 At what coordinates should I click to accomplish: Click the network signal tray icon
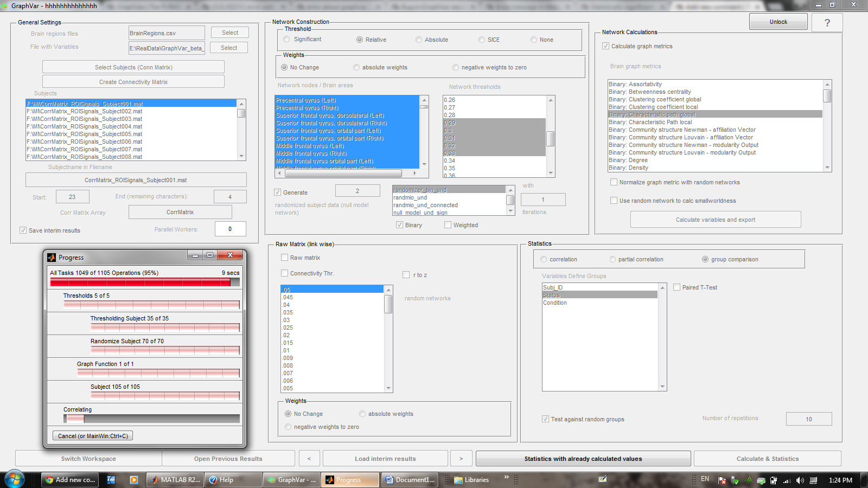[x=787, y=480]
